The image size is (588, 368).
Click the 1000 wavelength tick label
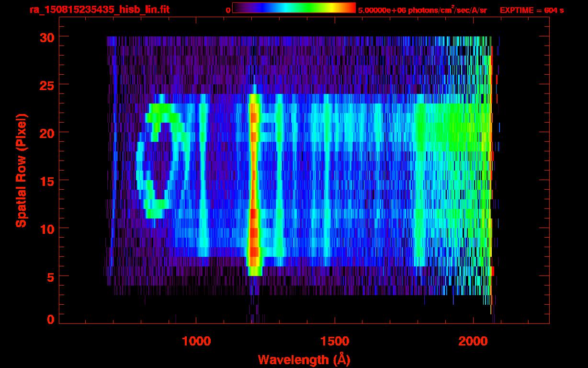pyautogui.click(x=196, y=341)
